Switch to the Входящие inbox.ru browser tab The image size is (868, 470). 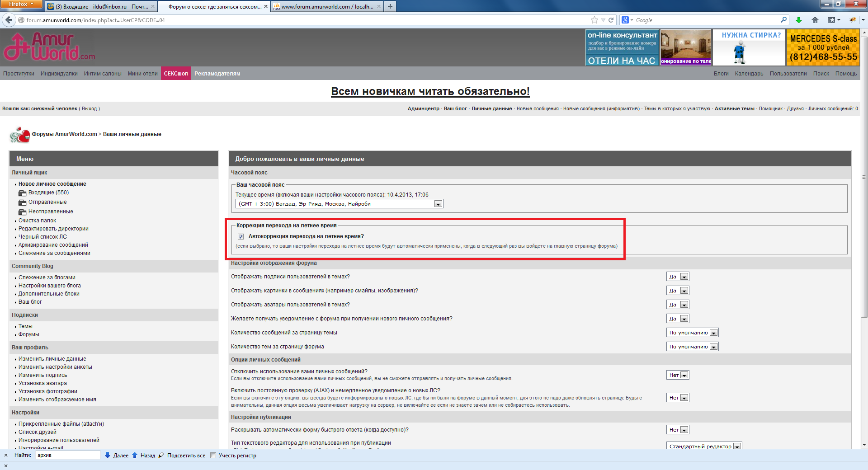(x=101, y=6)
